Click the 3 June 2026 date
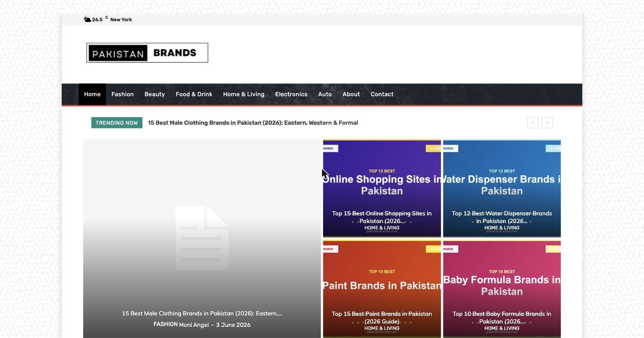 pyautogui.click(x=233, y=325)
